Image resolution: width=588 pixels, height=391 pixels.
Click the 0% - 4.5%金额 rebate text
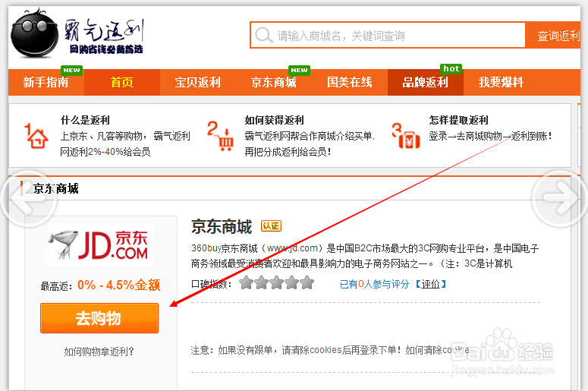(x=119, y=285)
